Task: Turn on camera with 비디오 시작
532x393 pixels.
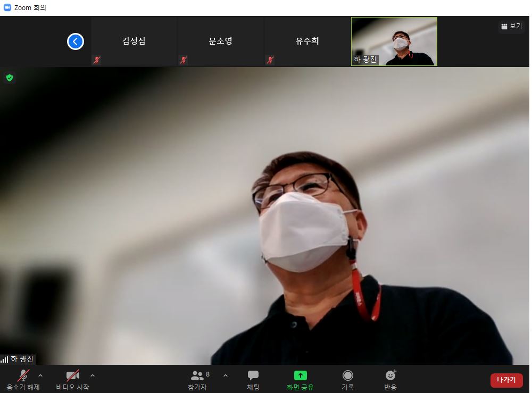Action: 72,376
